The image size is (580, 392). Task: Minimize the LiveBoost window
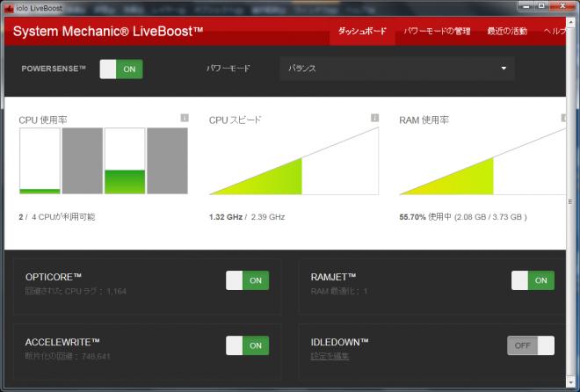pos(526,6)
